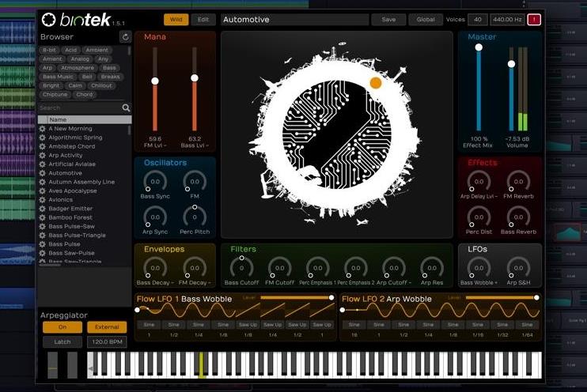The image size is (587, 392).
Task: Select the Atmosphere tag
Action: pyautogui.click(x=78, y=68)
